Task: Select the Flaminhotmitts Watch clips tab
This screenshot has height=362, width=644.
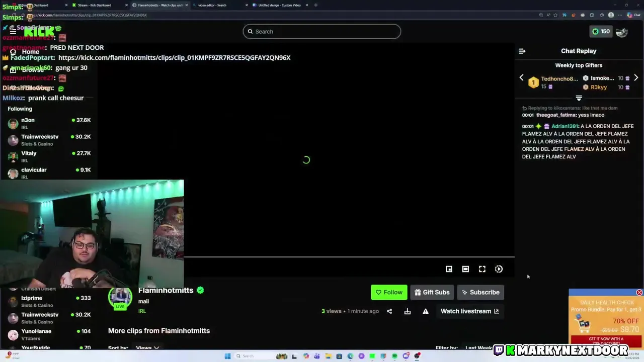Action: [160, 5]
